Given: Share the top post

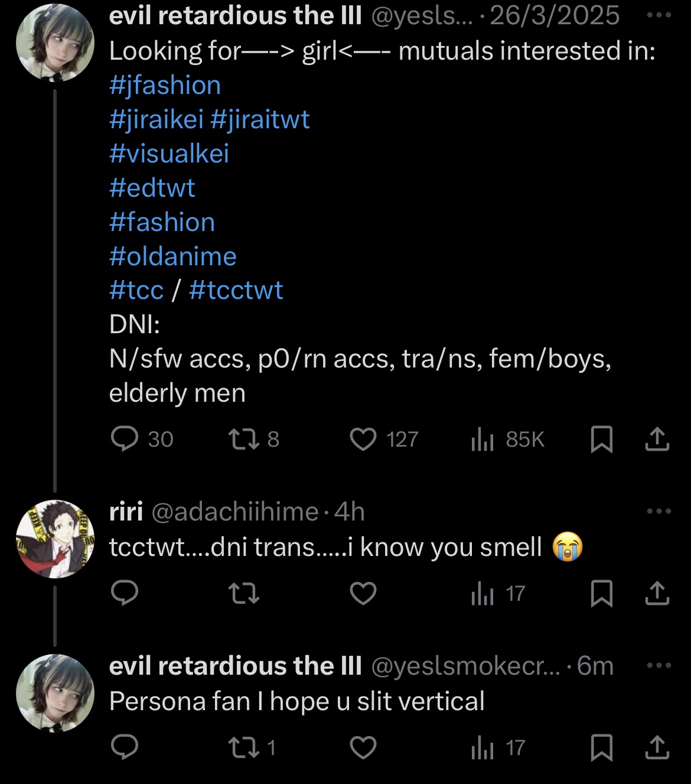Looking at the screenshot, I should [x=657, y=439].
